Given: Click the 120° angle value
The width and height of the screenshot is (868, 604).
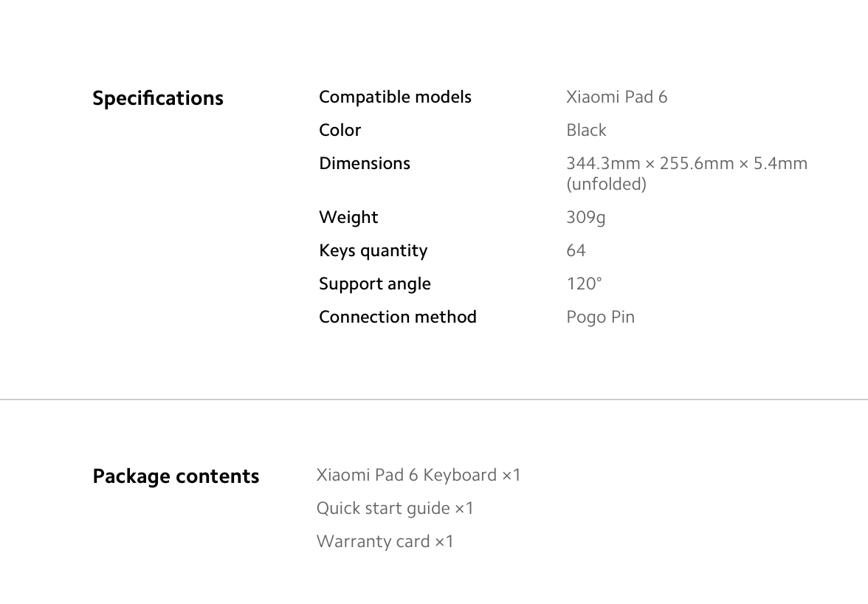Looking at the screenshot, I should point(584,284).
